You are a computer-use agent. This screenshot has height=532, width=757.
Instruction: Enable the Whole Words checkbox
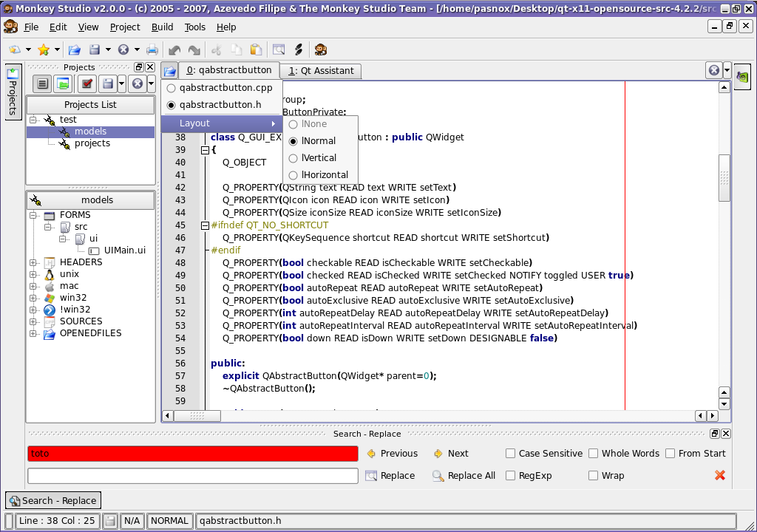click(x=594, y=454)
